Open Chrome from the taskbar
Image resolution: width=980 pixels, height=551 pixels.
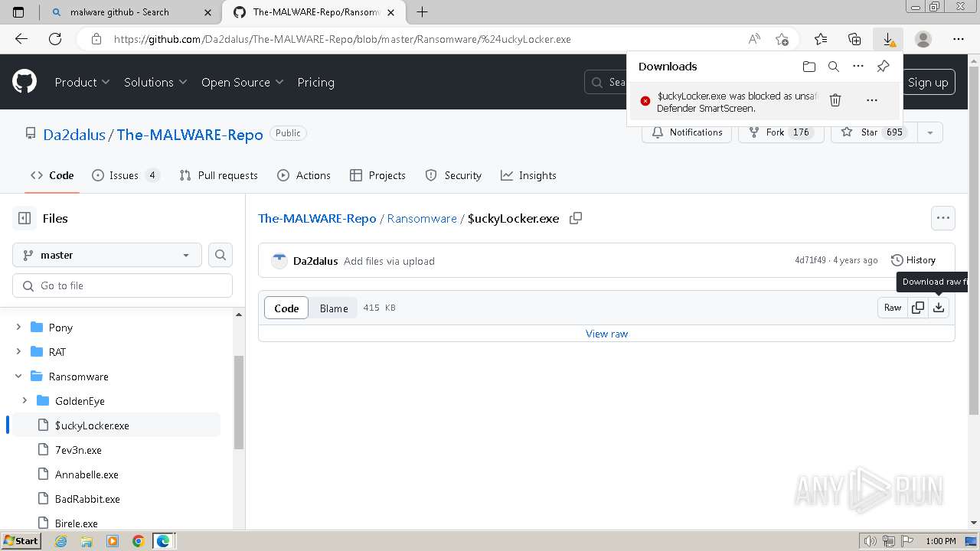point(138,541)
